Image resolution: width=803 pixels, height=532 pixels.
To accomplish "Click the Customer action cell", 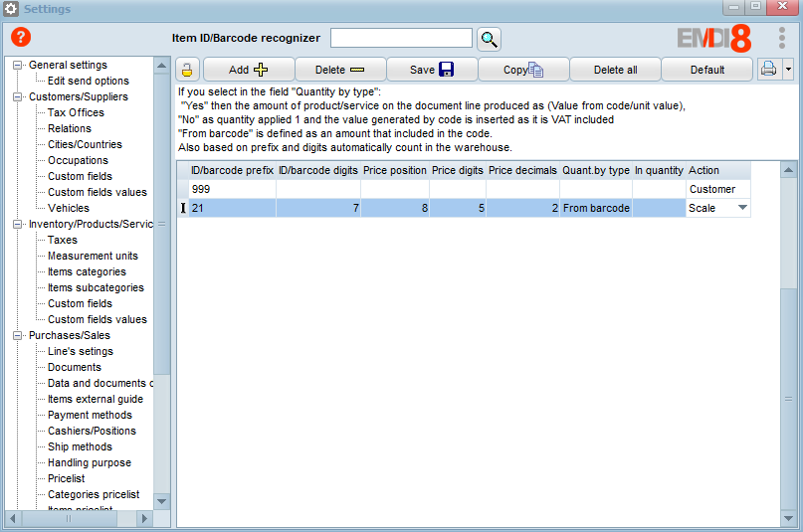I will point(718,189).
